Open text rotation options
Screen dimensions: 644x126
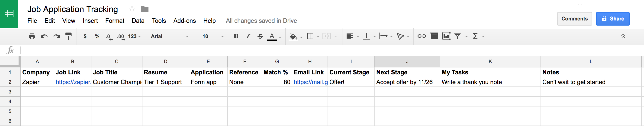tap(400, 36)
